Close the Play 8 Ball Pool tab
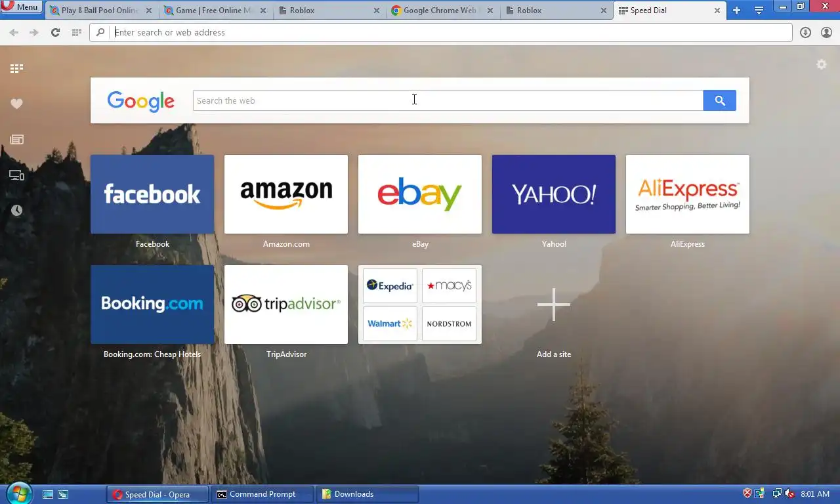The image size is (840, 504). [x=148, y=10]
